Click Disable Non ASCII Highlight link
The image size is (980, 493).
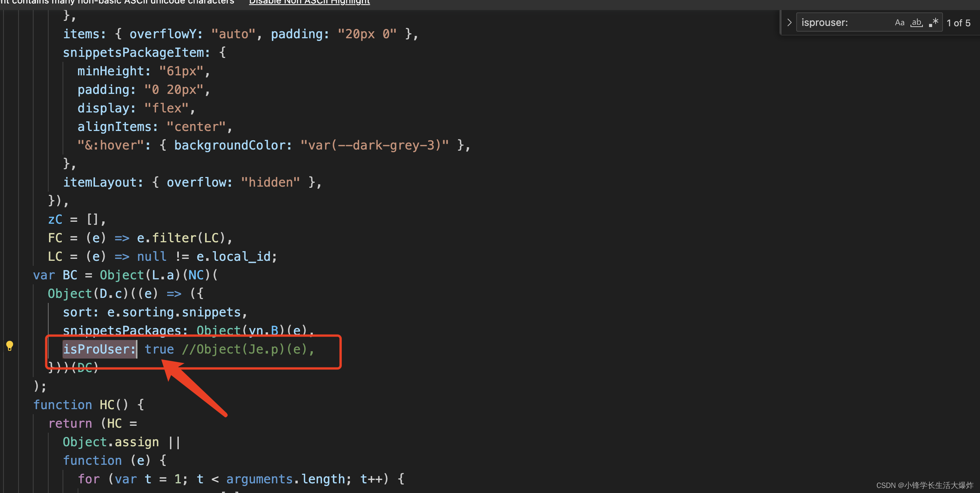[x=309, y=2]
